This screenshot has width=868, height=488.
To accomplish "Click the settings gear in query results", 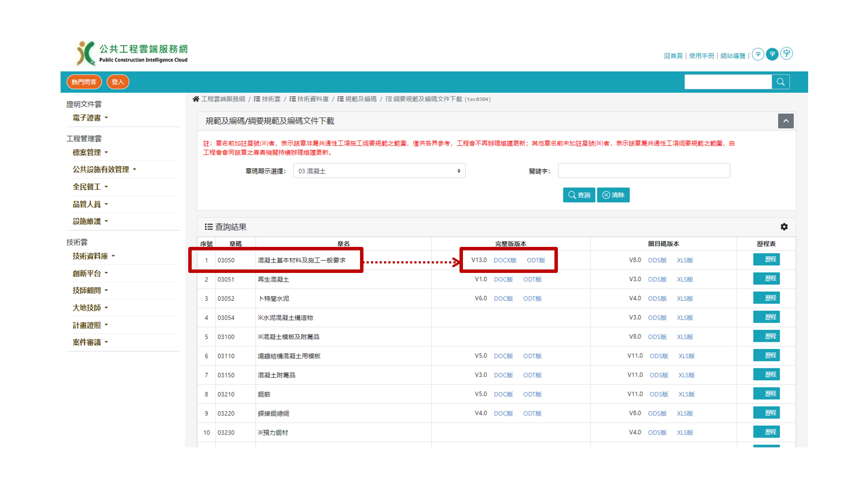I will click(784, 227).
